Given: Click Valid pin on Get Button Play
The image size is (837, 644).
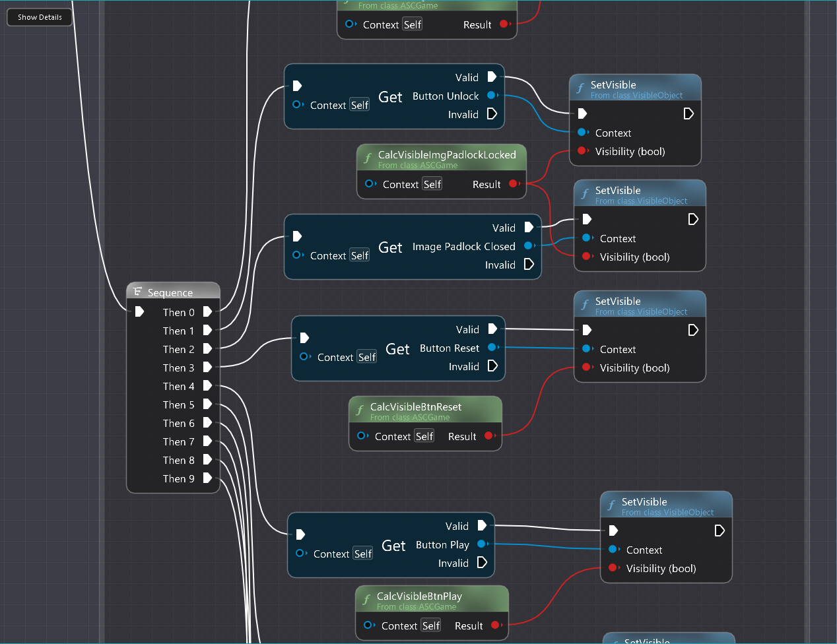Looking at the screenshot, I should coord(482,525).
